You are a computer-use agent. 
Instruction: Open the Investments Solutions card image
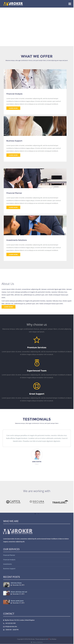35,225
